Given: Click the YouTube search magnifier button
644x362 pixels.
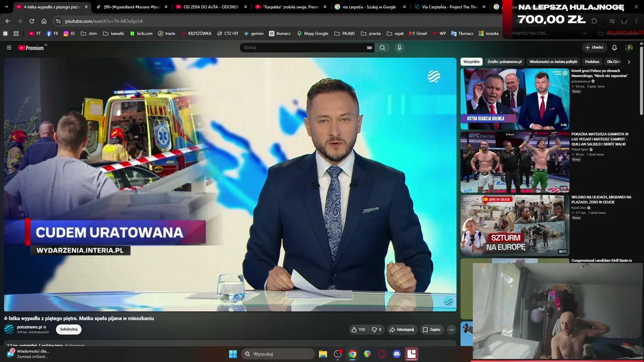Looking at the screenshot, I should coord(382,48).
